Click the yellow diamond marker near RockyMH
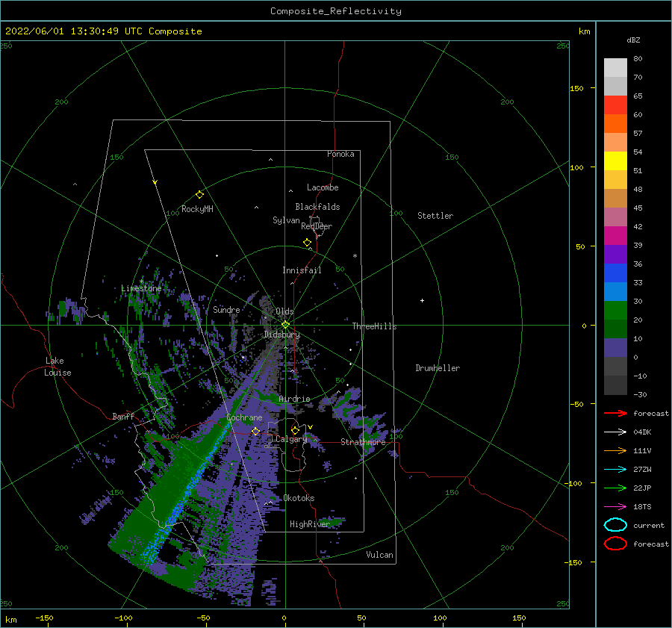 pyautogui.click(x=199, y=195)
